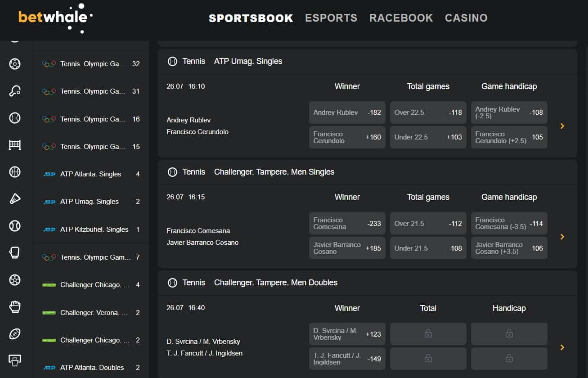The height and width of the screenshot is (378, 588).
Task: Bet on Francisco Cerundolo winner at +160
Action: coord(347,137)
